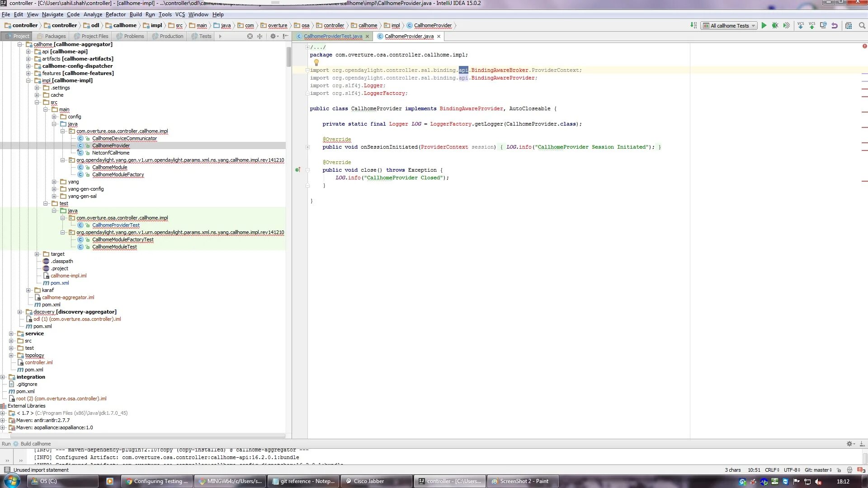The width and height of the screenshot is (868, 488).
Task: Toggle fold marker beside close() method
Action: [x=307, y=170]
